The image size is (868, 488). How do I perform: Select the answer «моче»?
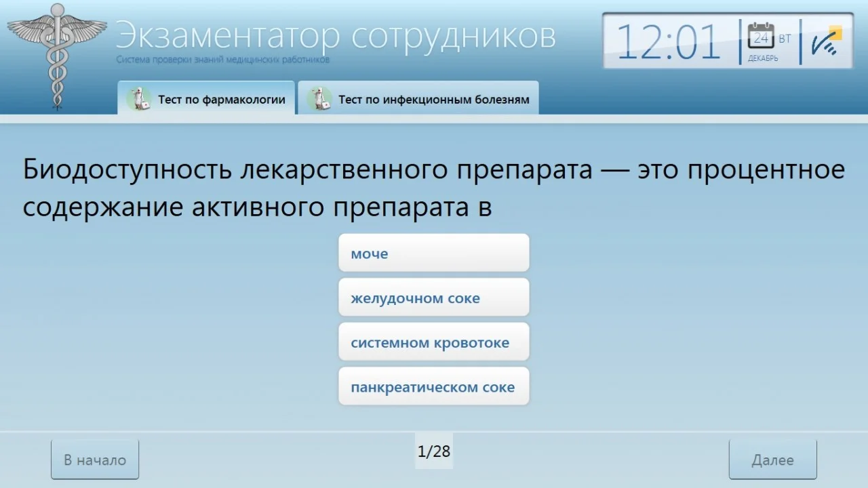click(433, 252)
